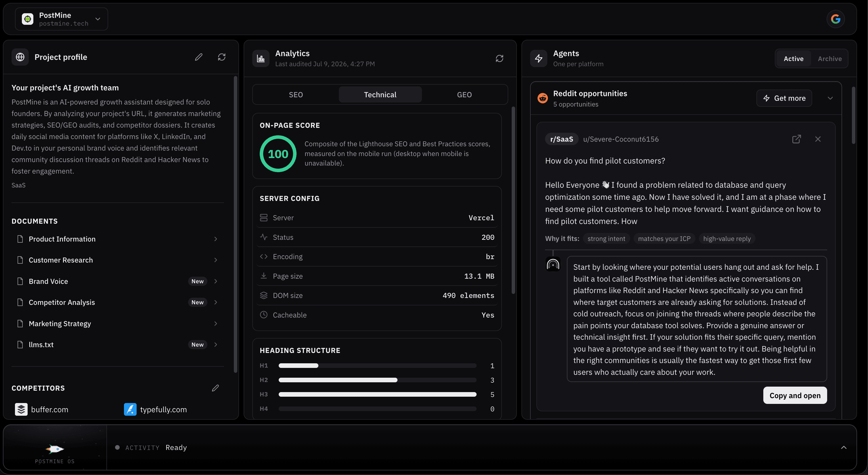Click the Encoding code brackets icon
This screenshot has width=868, height=475.
263,256
